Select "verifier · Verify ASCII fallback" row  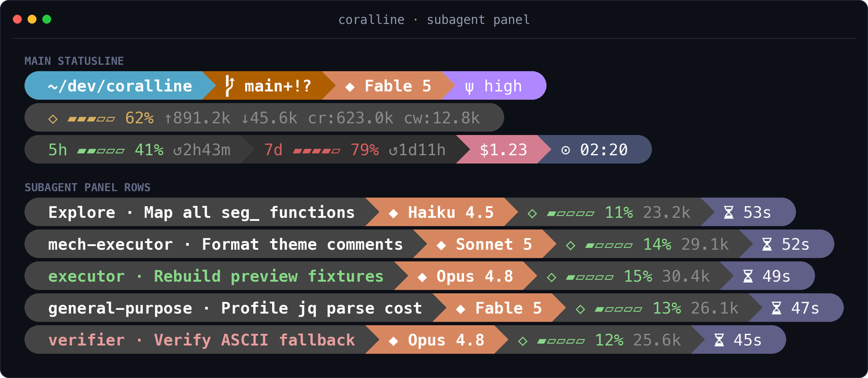pyautogui.click(x=405, y=339)
